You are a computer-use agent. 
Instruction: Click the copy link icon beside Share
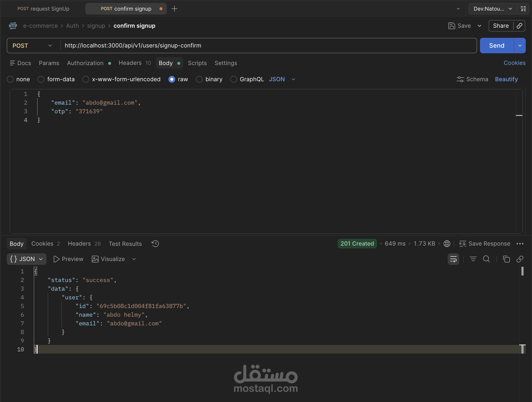tap(519, 26)
